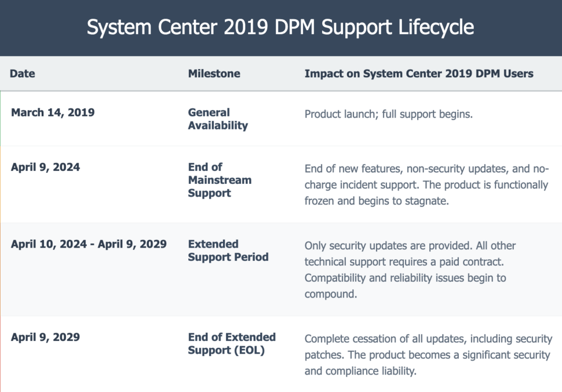
Task: Select the Milestone column header
Action: (213, 74)
